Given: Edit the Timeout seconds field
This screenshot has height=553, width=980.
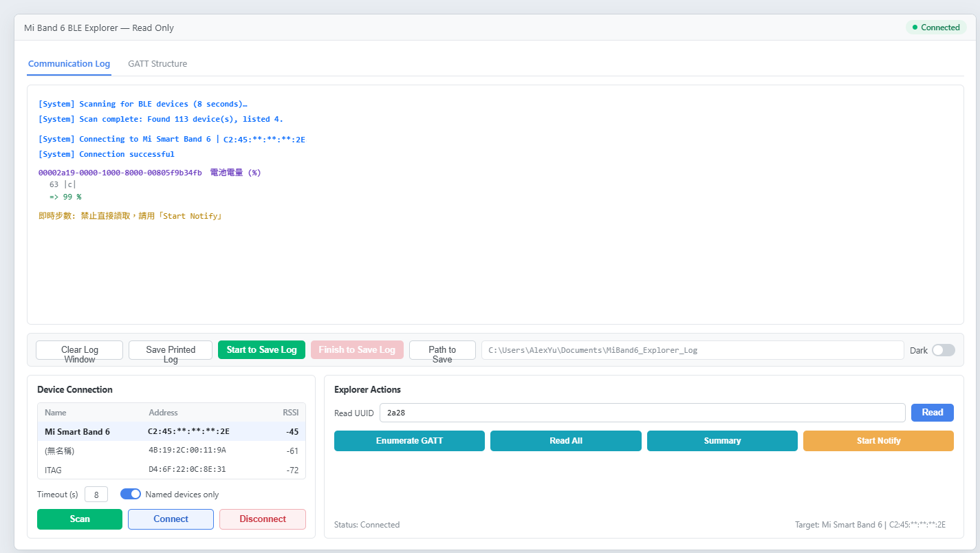Looking at the screenshot, I should (96, 495).
